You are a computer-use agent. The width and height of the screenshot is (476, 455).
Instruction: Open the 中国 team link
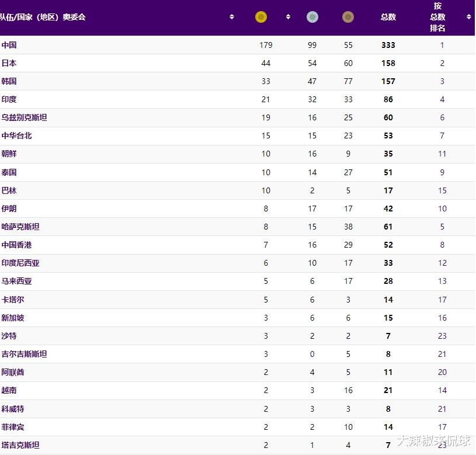pos(9,45)
